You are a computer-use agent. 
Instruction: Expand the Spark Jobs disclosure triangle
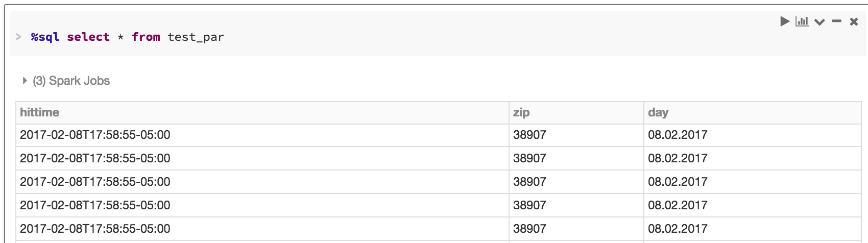(x=25, y=81)
